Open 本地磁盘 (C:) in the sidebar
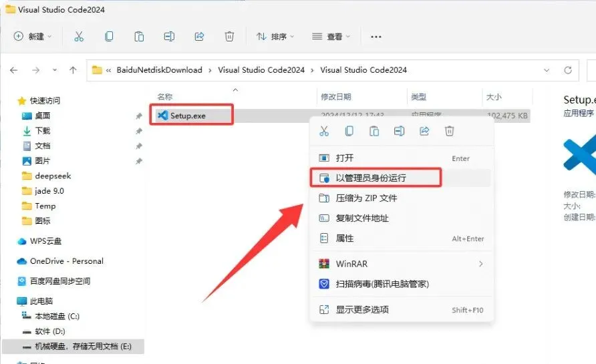 [51, 316]
